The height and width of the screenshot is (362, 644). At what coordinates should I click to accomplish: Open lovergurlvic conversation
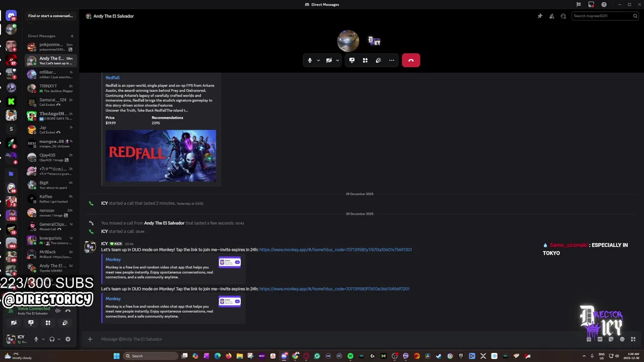50,240
